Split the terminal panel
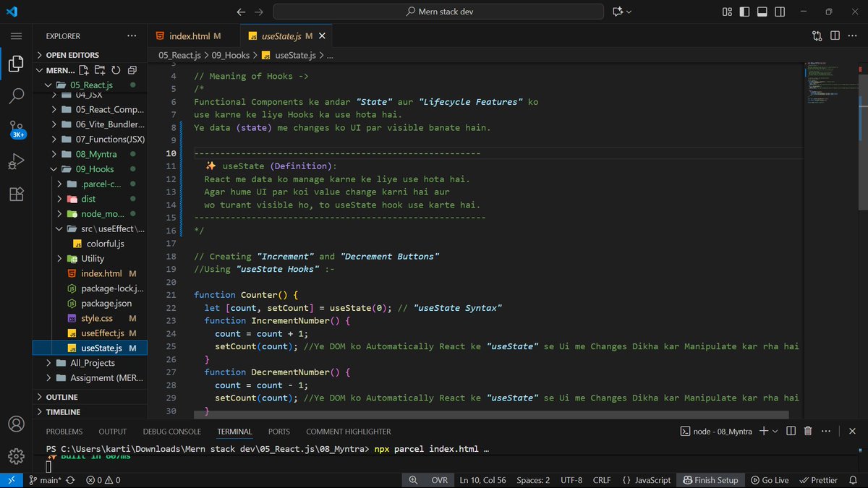This screenshot has height=488, width=868. (x=791, y=431)
